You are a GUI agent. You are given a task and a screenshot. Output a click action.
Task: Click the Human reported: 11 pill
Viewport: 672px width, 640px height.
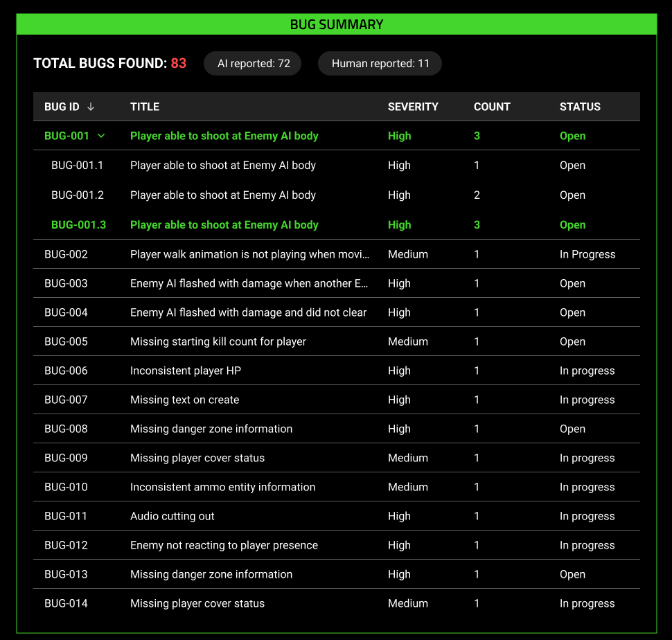point(380,64)
